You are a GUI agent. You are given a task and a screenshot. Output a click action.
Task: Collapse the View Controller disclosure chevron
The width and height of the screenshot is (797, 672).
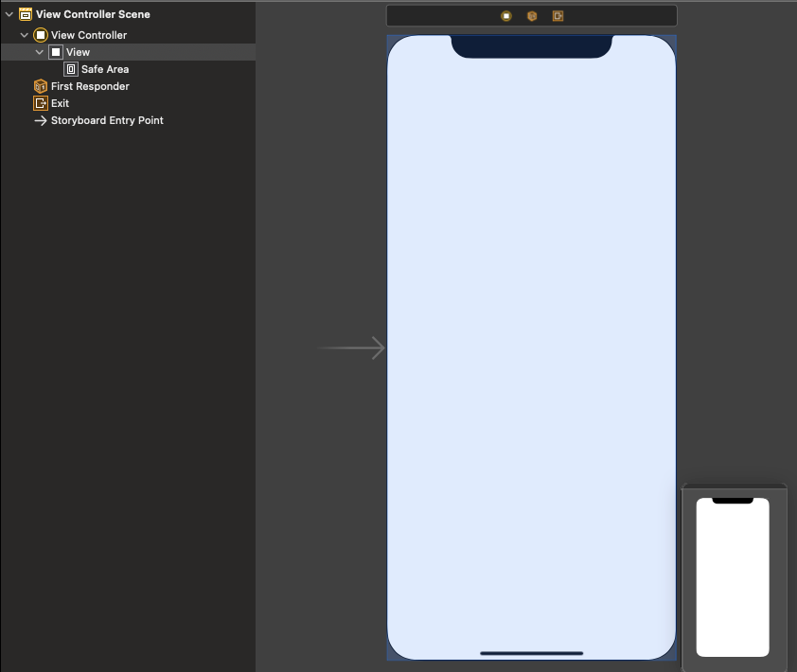pos(24,35)
